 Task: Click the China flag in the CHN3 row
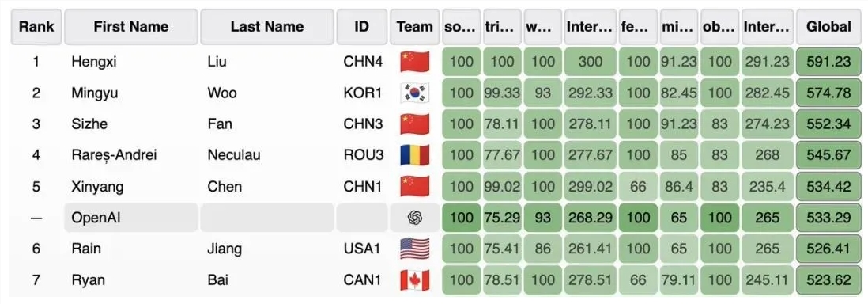click(x=414, y=123)
